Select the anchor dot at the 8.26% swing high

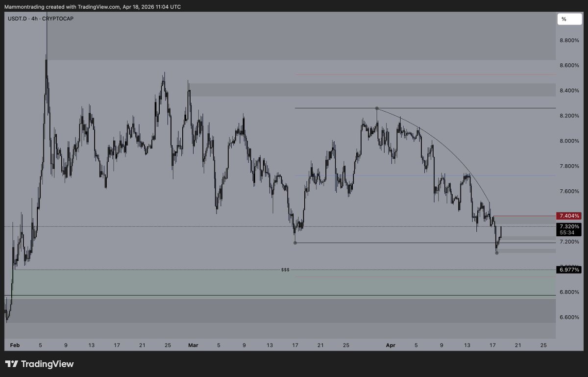[376, 108]
